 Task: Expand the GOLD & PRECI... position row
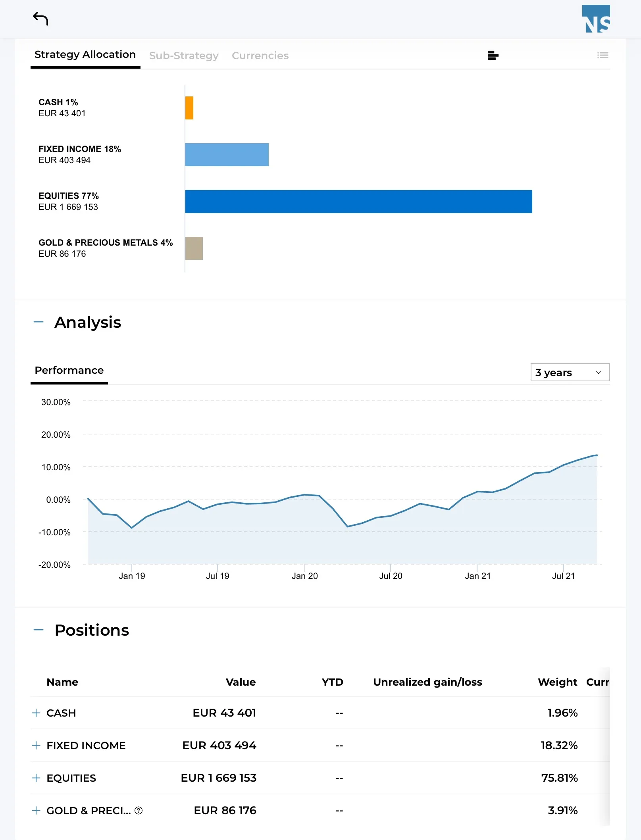36,811
